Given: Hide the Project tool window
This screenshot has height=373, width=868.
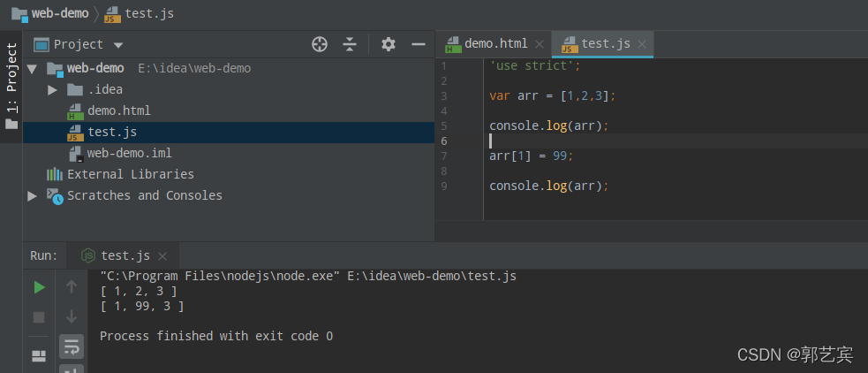Looking at the screenshot, I should pyautogui.click(x=419, y=44).
